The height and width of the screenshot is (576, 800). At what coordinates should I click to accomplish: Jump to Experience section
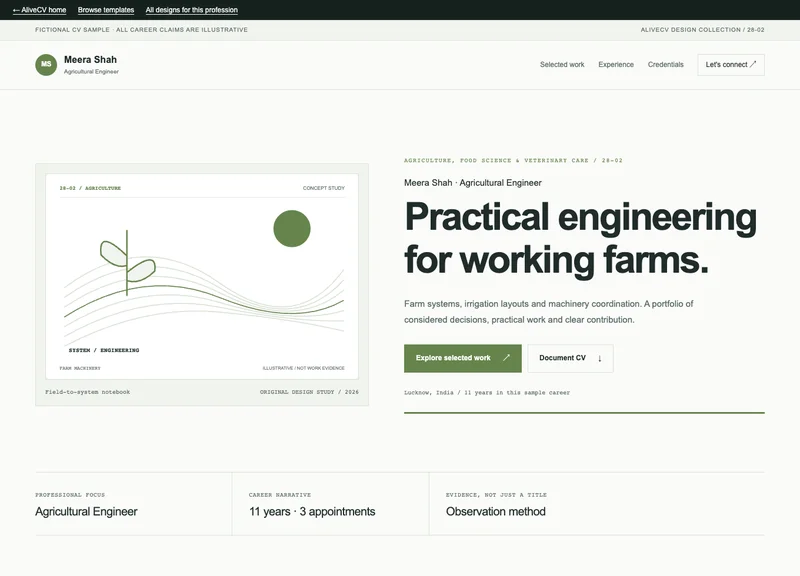(616, 64)
